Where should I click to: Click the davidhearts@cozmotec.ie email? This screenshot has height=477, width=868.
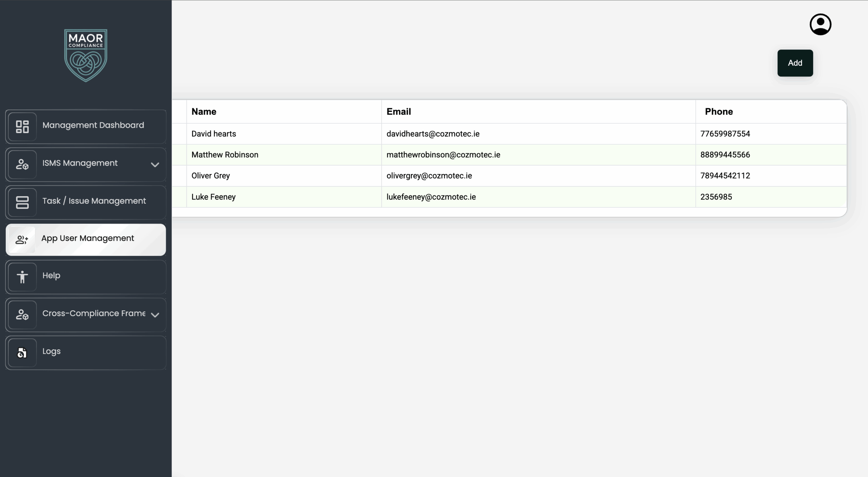tap(433, 134)
